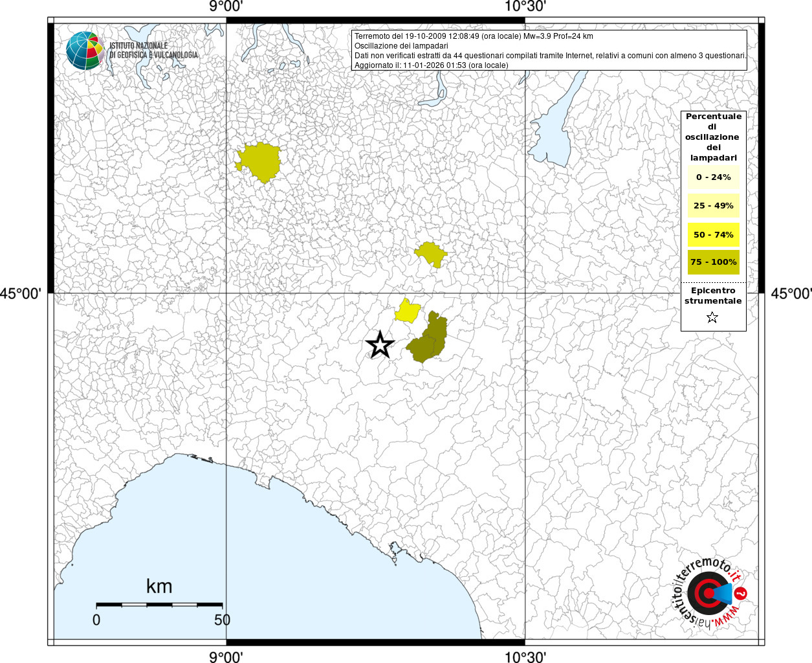Click the star symbol in the legend

pyautogui.click(x=712, y=317)
